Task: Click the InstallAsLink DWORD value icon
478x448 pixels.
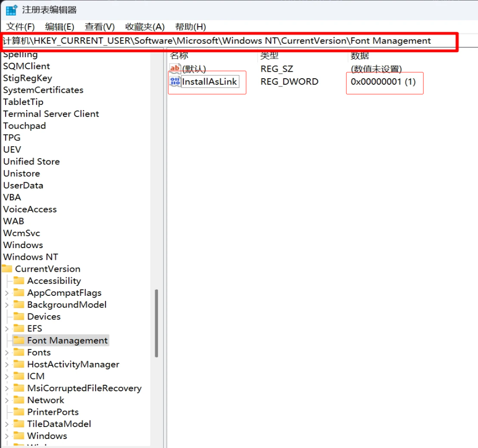Action: click(x=175, y=81)
